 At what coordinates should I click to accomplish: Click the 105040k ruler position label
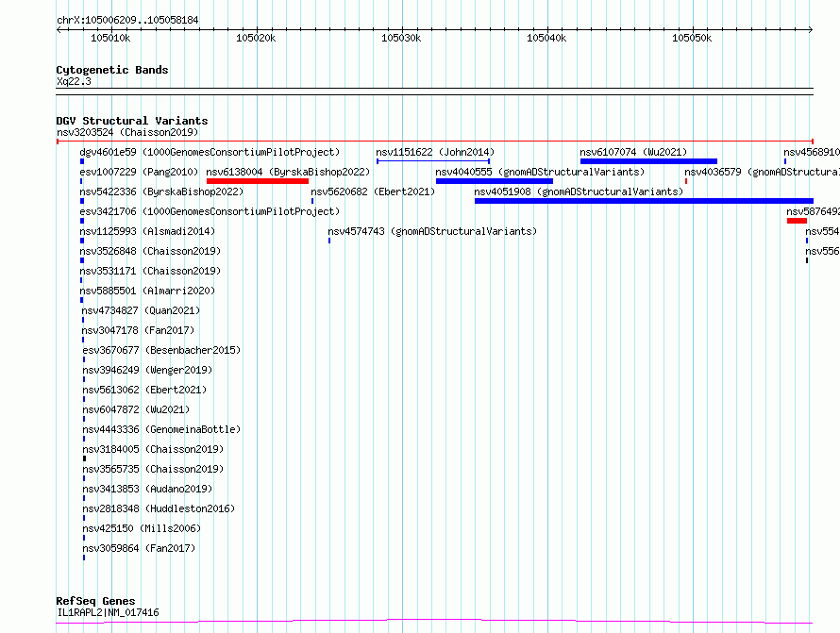click(546, 38)
